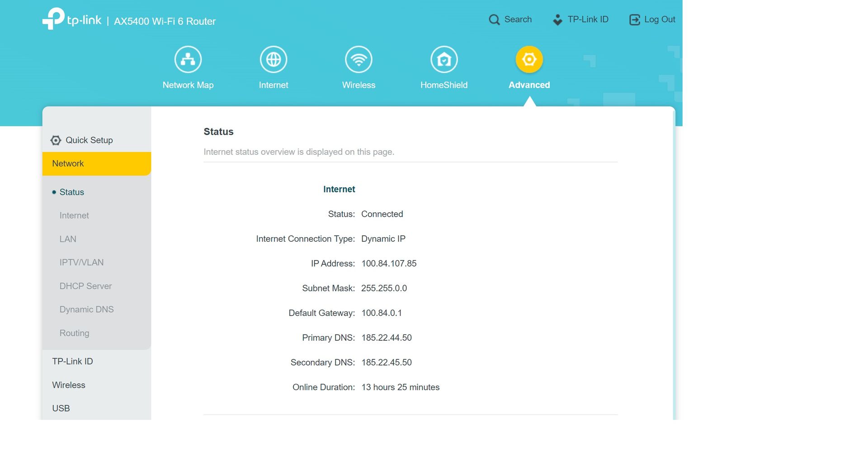This screenshot has width=868, height=458.
Task: Expand Wireless sidebar section
Action: [69, 385]
